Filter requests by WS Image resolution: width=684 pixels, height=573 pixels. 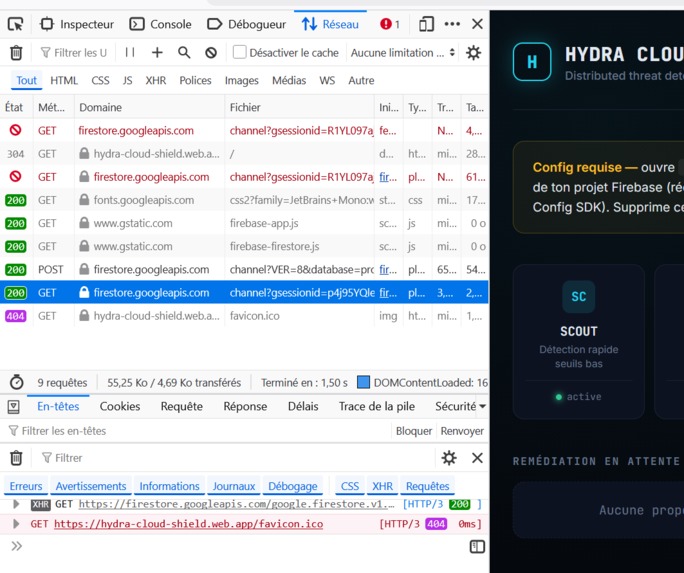327,80
